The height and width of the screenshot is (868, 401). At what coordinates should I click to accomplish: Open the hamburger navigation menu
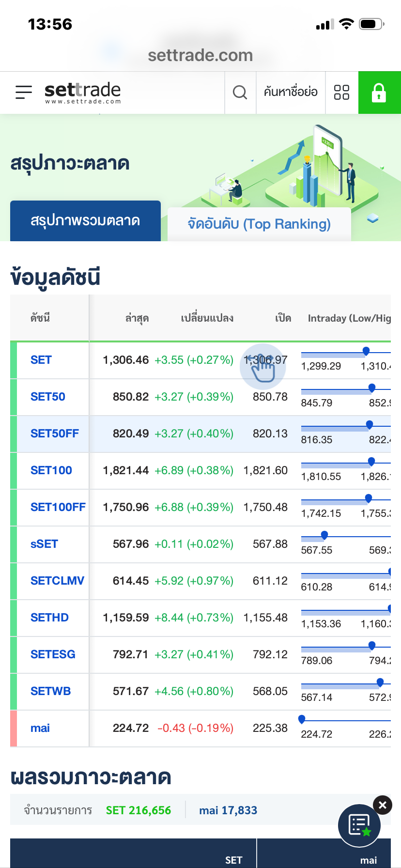click(x=23, y=92)
